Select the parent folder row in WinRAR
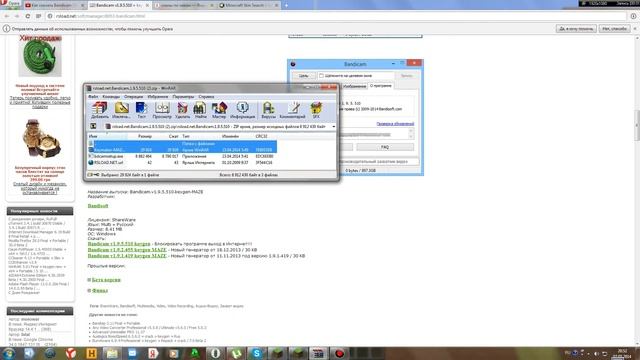640x360 pixels. pyautogui.click(x=182, y=144)
